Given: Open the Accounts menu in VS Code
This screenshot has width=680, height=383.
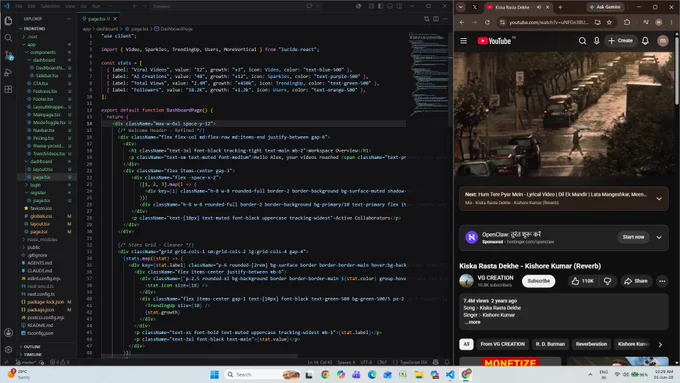Looking at the screenshot, I should tap(8, 333).
